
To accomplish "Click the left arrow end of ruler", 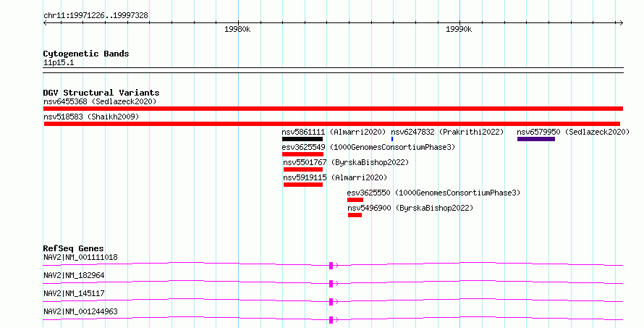I will coord(45,23).
